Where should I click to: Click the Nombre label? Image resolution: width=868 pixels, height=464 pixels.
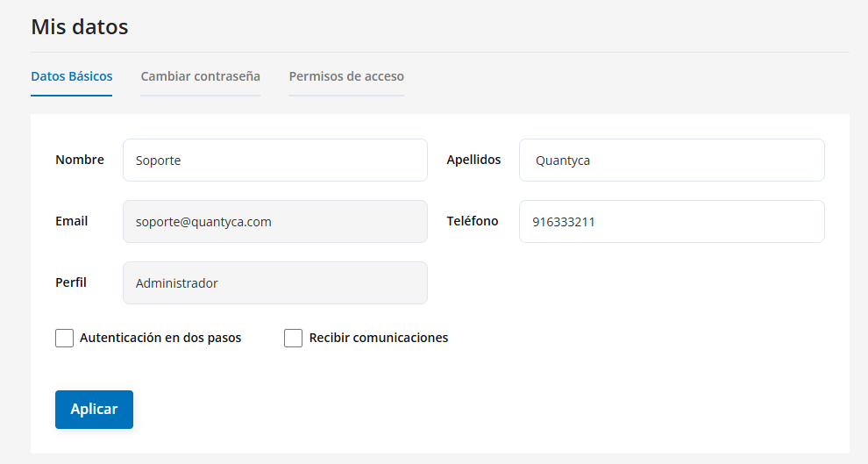(80, 160)
